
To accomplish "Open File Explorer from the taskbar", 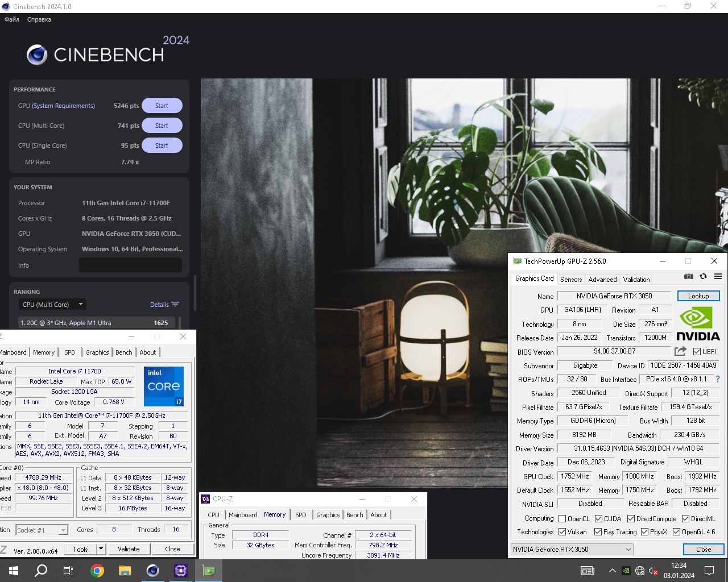I will pos(125,571).
